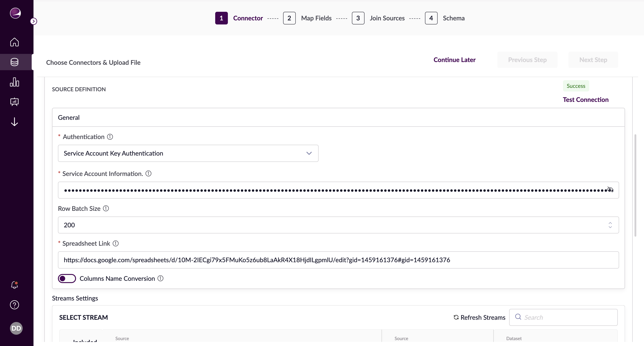Open help using the question mark icon
The image size is (644, 346).
[x=14, y=305]
